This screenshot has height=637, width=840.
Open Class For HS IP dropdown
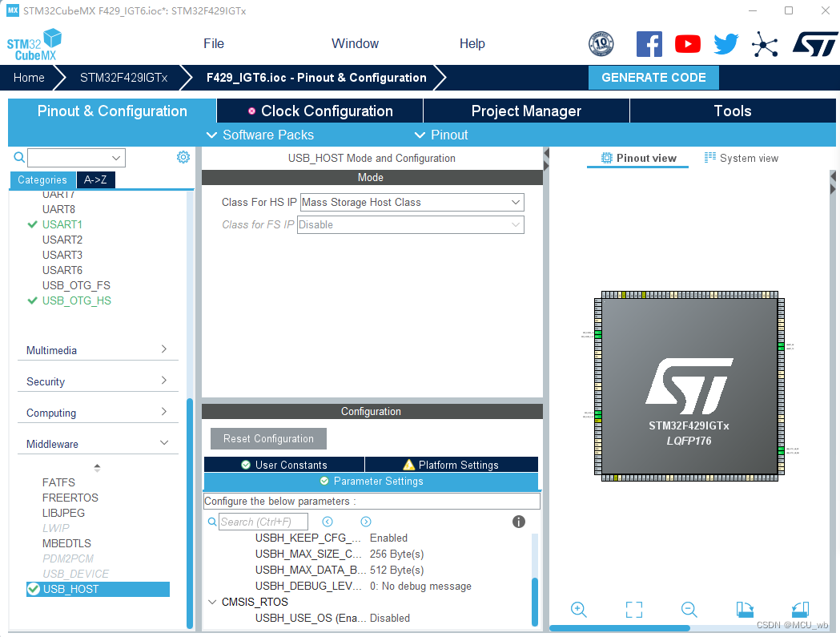(412, 202)
